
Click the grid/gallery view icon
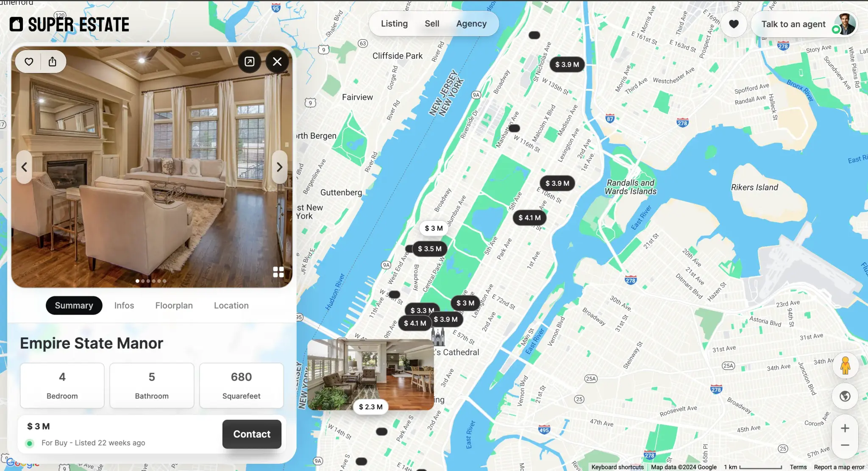278,271
